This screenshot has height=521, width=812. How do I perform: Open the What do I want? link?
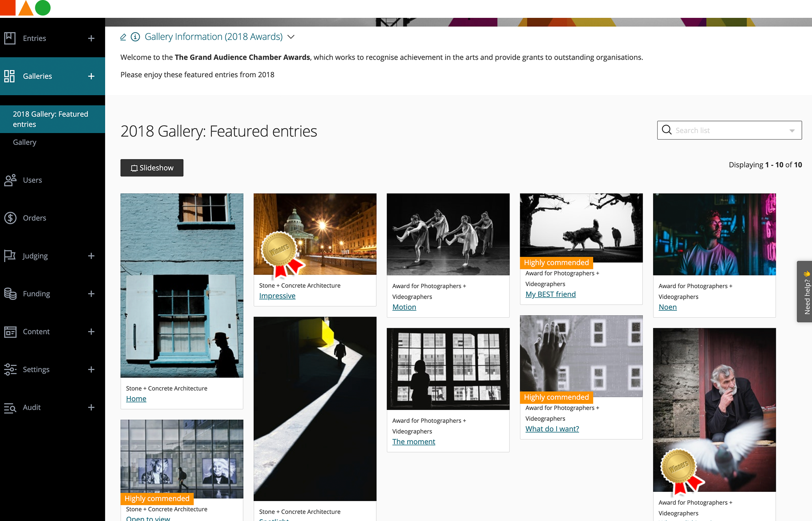coord(552,429)
